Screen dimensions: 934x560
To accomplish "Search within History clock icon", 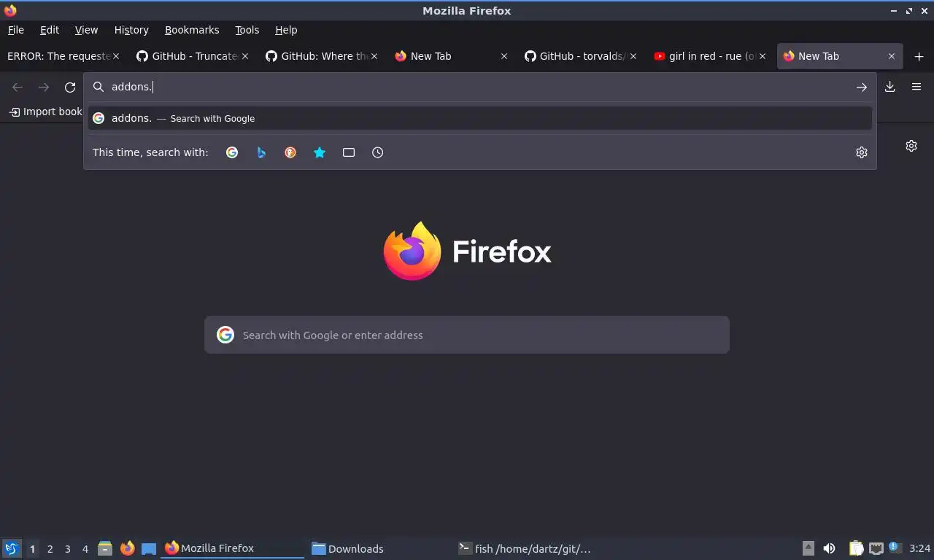I will pos(378,152).
